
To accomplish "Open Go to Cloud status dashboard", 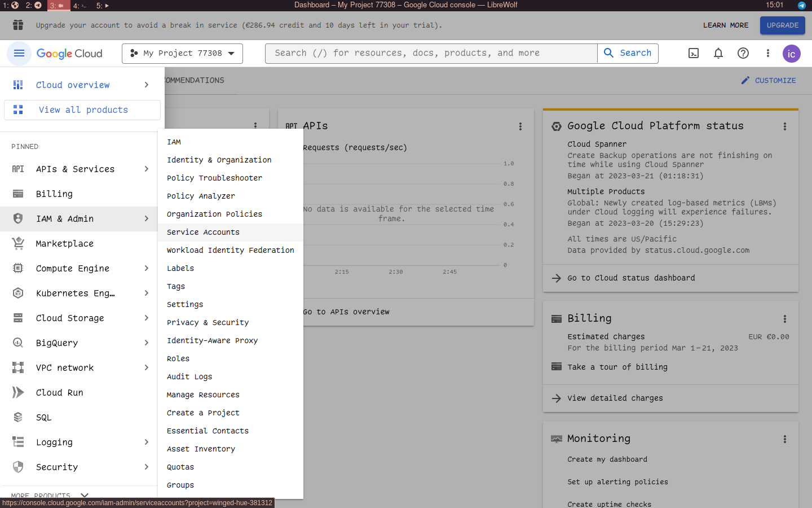I will pyautogui.click(x=630, y=278).
